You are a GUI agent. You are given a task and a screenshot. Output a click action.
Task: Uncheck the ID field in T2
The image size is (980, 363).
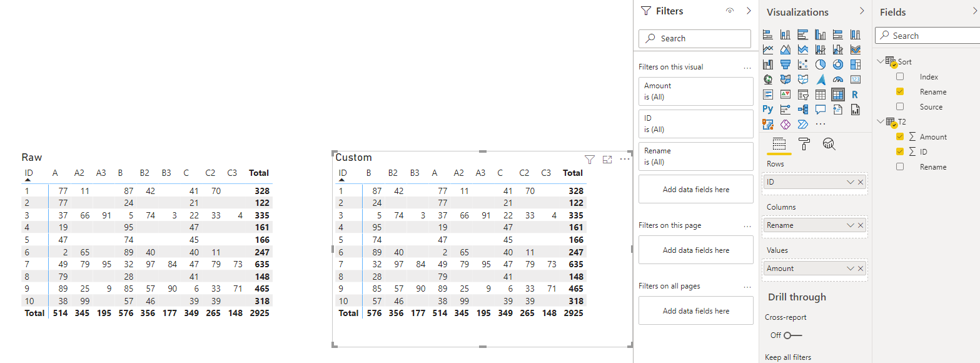900,151
